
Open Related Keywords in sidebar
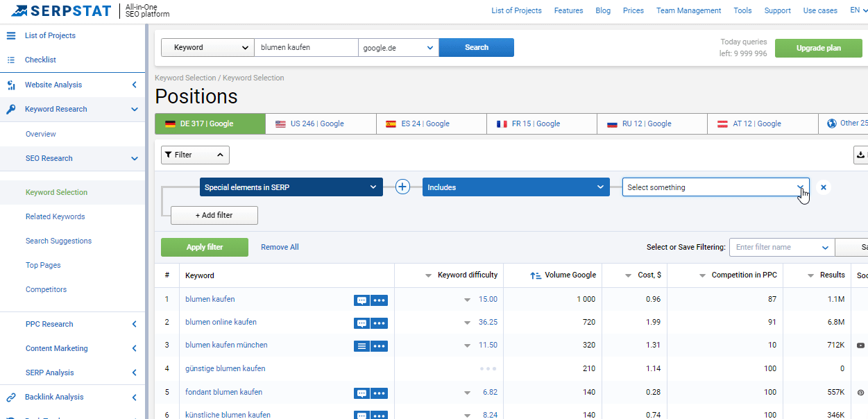point(56,216)
